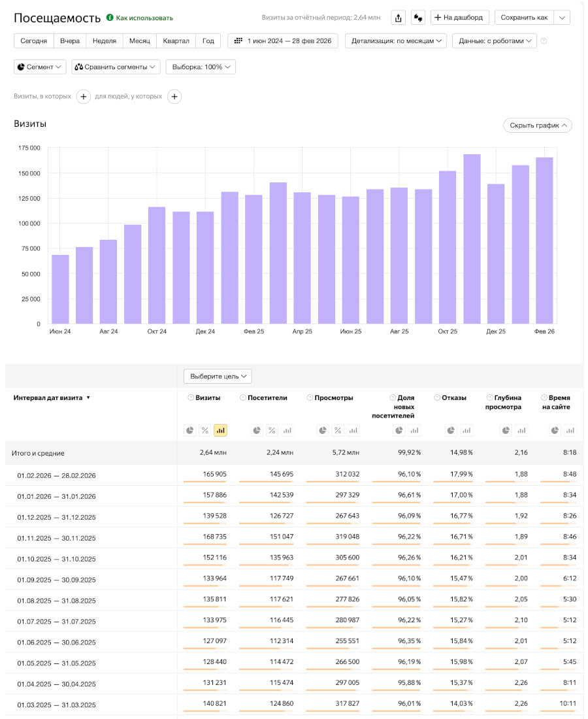Show pie chart for Визиты column
Screen dimensions: 588x719
click(x=189, y=430)
